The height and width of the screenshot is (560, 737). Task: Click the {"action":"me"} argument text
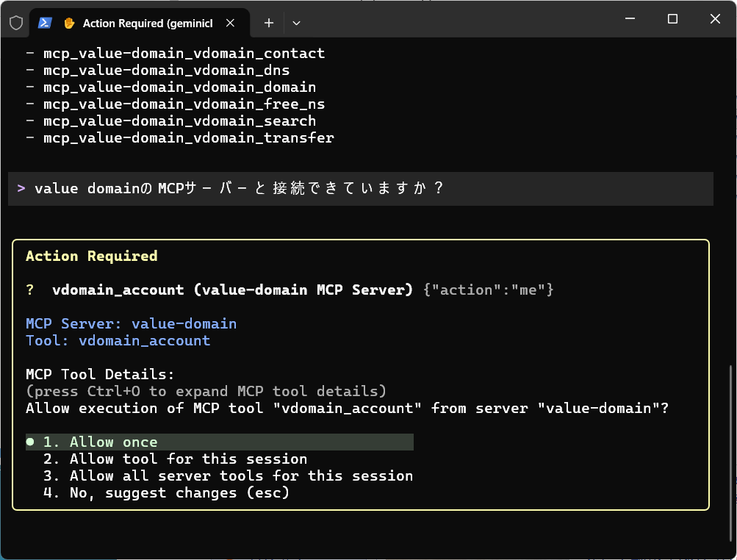[x=489, y=290]
